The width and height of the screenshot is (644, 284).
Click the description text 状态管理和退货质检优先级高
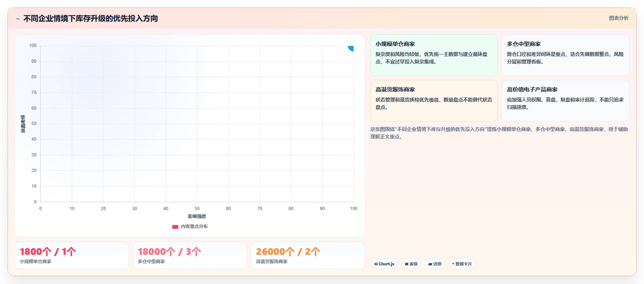coord(434,103)
